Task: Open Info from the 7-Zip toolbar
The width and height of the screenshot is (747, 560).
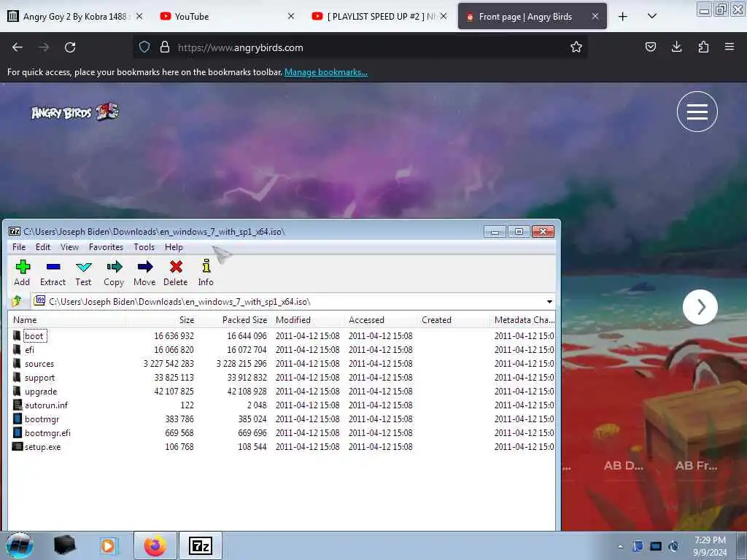Action: [206, 273]
